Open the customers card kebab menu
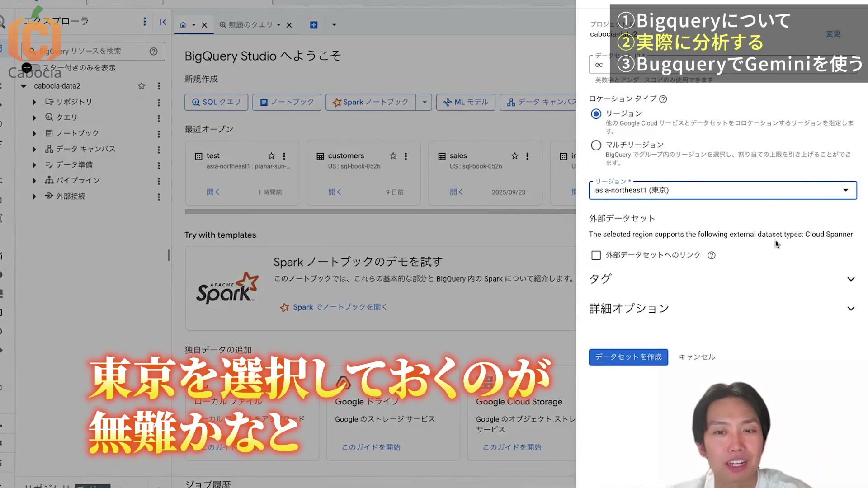 point(406,156)
